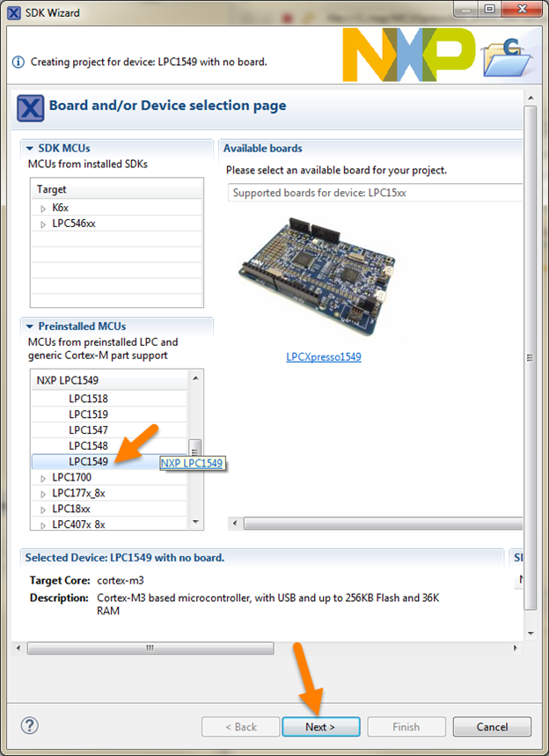Select the LPC1700 family row
549x756 pixels.
click(109, 477)
